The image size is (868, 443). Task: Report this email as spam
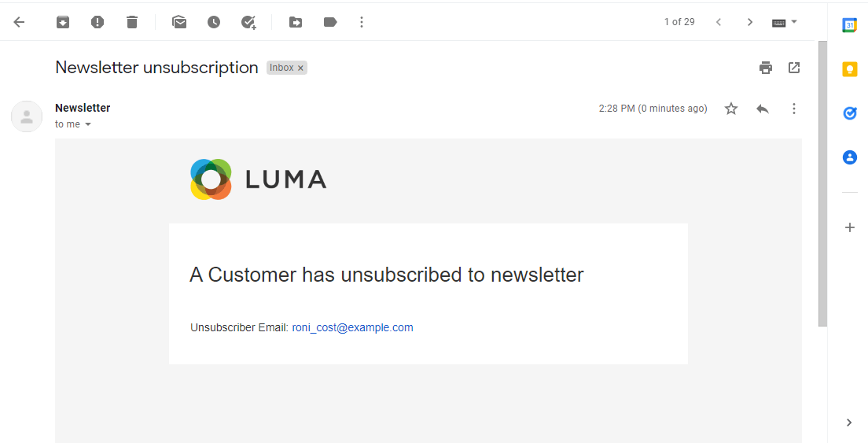point(97,22)
